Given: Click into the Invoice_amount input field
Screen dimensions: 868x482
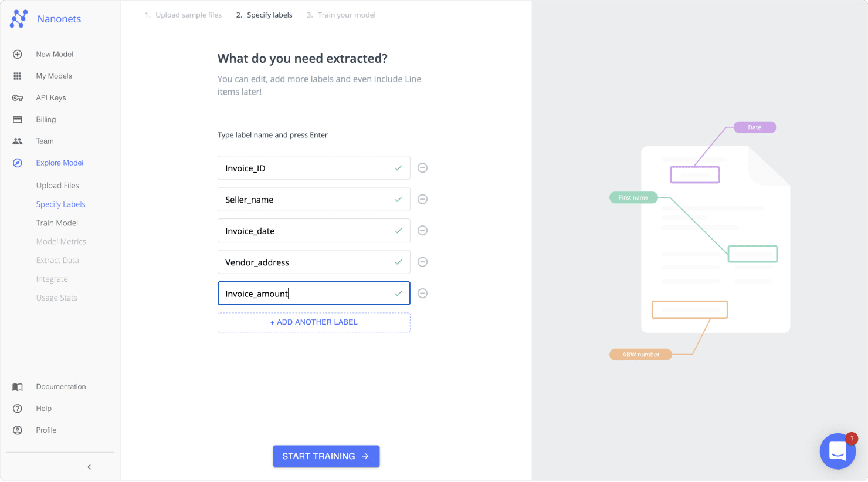Looking at the screenshot, I should (305, 294).
